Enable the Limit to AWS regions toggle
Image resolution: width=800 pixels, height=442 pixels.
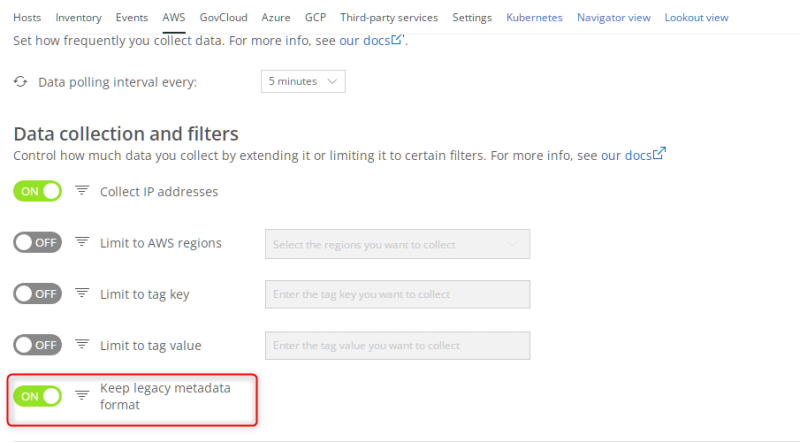(x=37, y=243)
